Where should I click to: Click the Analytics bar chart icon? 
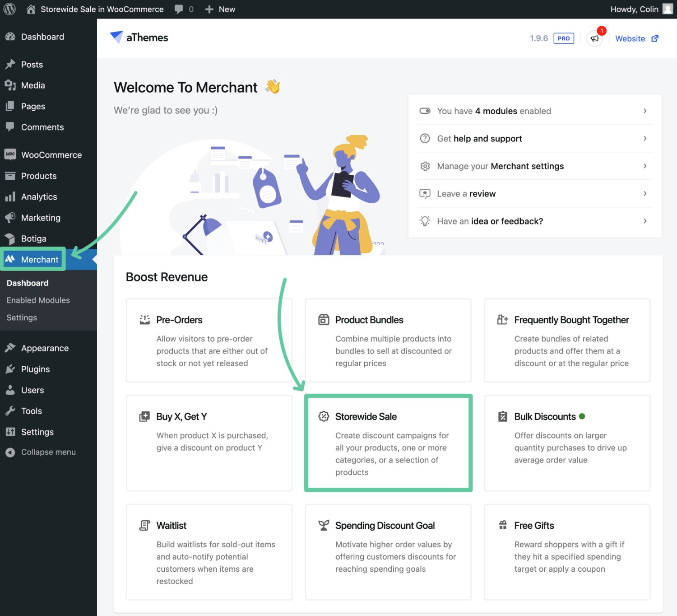10,196
